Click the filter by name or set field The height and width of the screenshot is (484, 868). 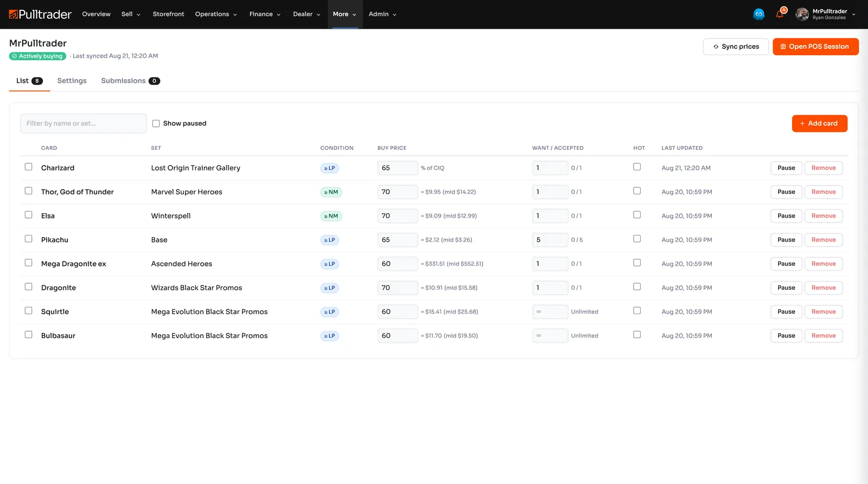tap(84, 124)
